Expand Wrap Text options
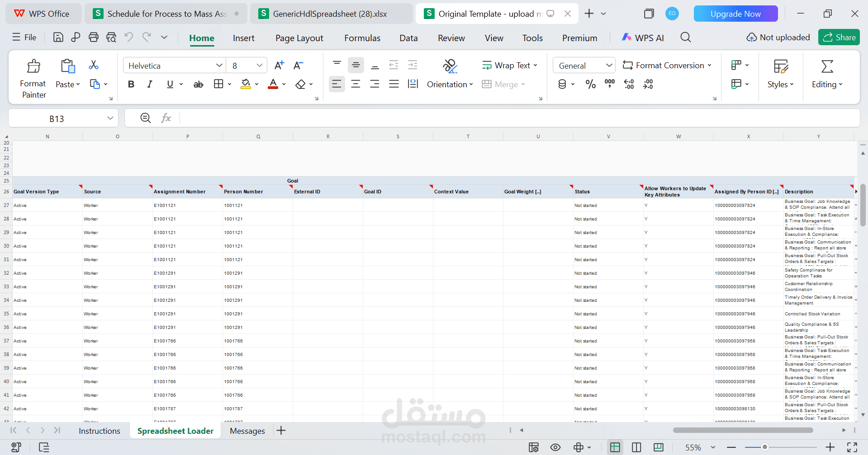This screenshot has width=868, height=455. tap(536, 66)
